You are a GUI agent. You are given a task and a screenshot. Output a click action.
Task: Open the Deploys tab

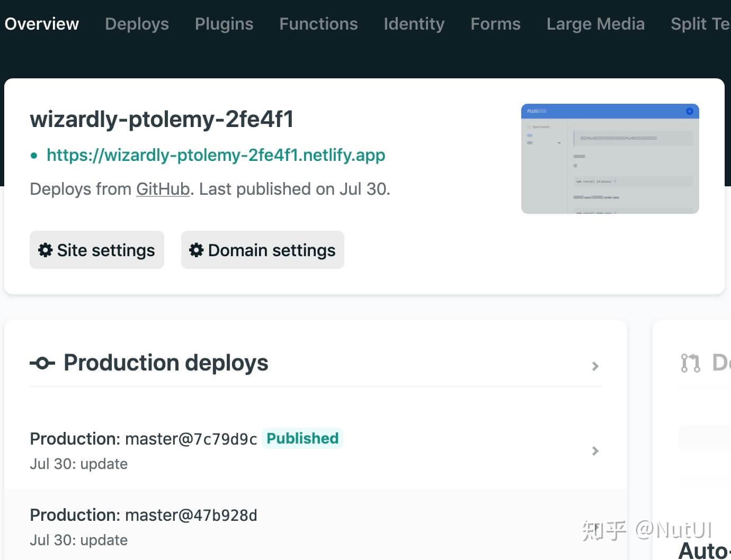137,24
